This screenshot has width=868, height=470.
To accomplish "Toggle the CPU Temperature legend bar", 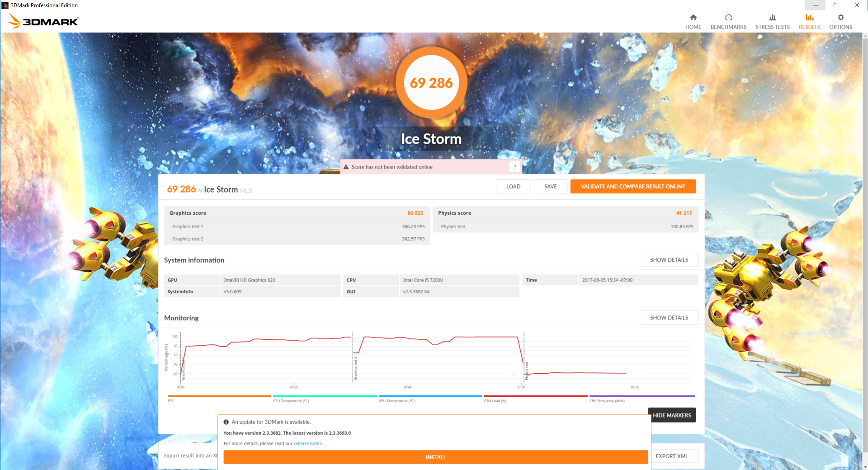I will (x=325, y=396).
